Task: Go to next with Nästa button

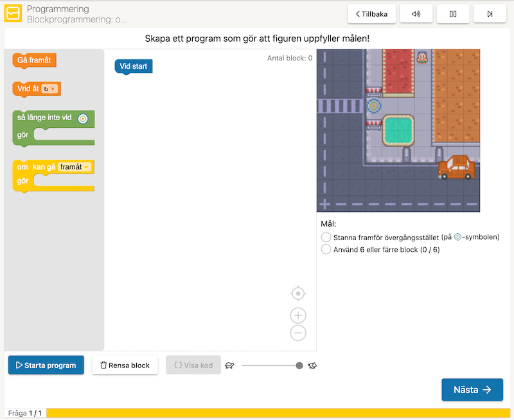Action: [x=472, y=390]
